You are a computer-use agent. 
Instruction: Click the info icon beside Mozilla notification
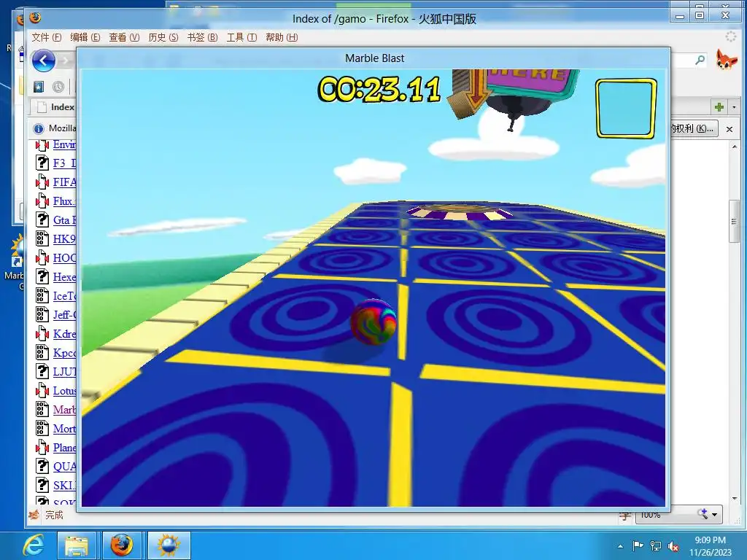[39, 128]
